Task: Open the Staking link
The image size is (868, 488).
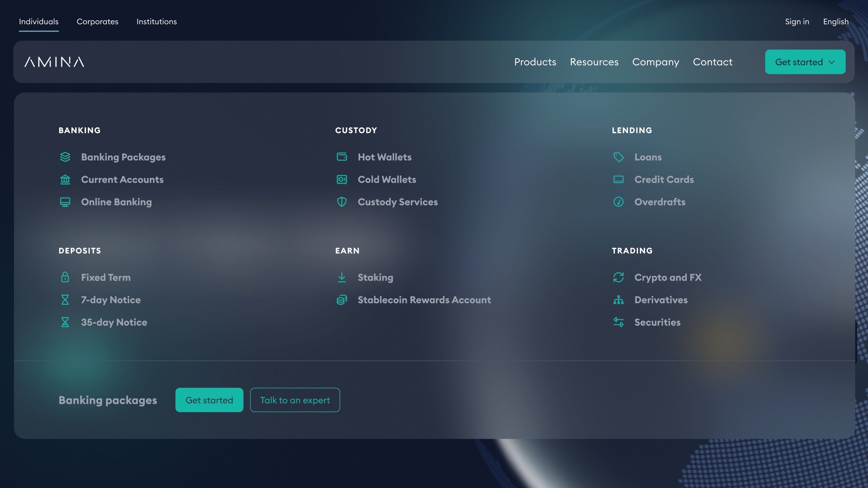Action: 375,278
